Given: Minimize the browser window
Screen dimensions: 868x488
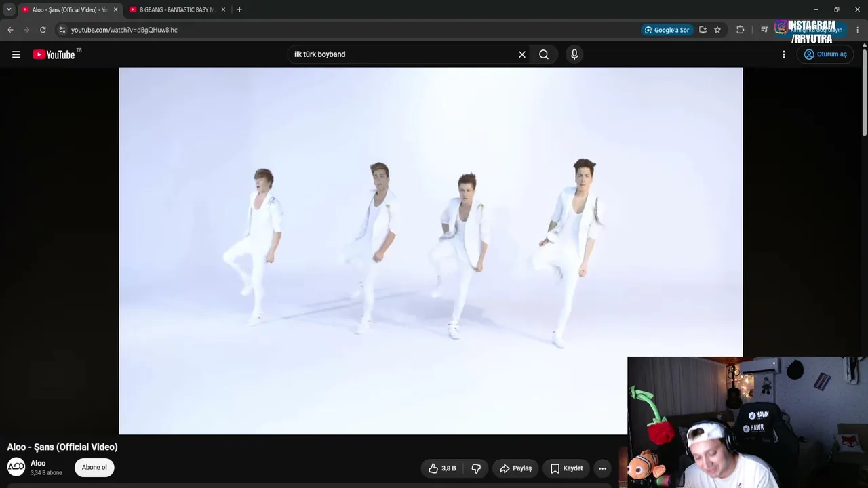Looking at the screenshot, I should (816, 9).
